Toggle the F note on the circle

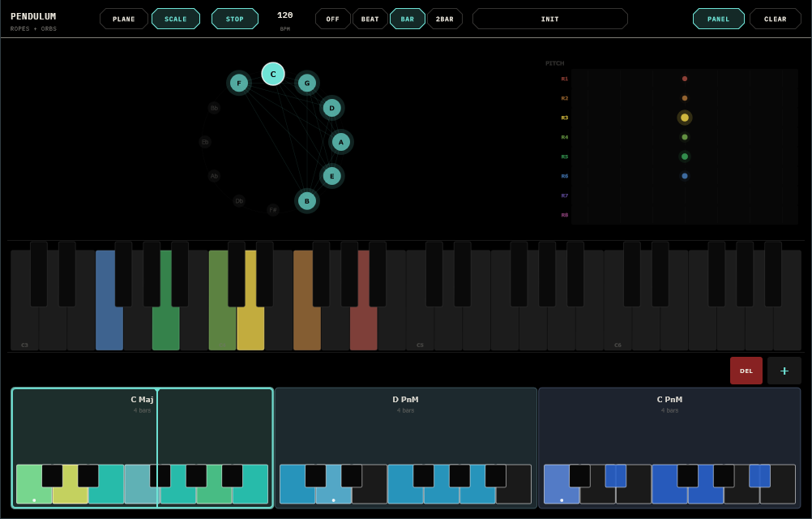pyautogui.click(x=239, y=83)
